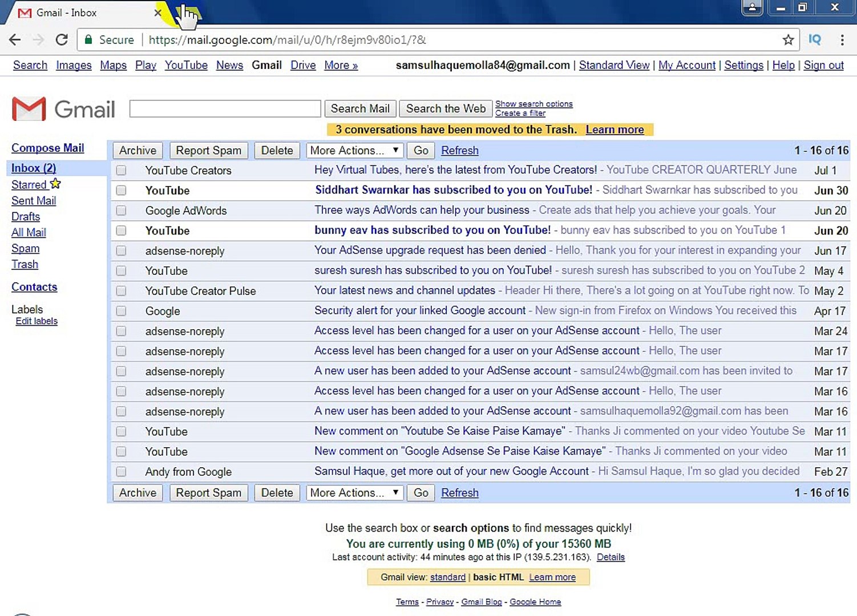Click the top toolbar Delete button
Viewport: 857px width, 616px height.
pos(277,151)
